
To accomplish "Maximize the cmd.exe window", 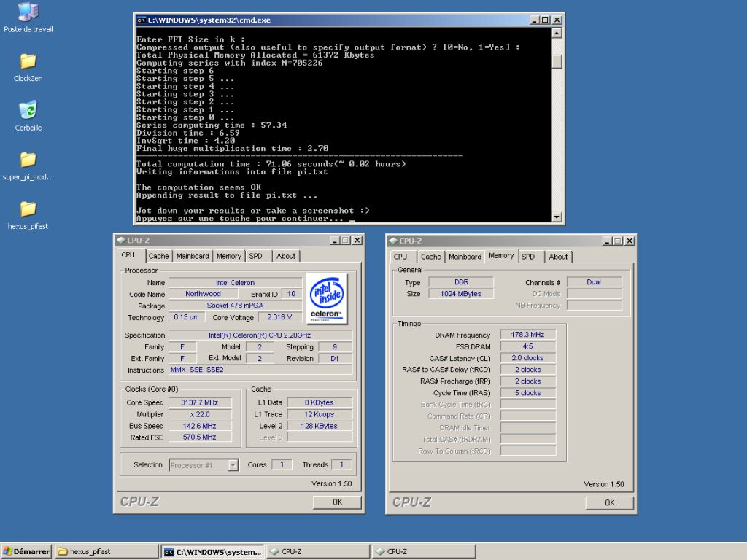I will [x=545, y=20].
